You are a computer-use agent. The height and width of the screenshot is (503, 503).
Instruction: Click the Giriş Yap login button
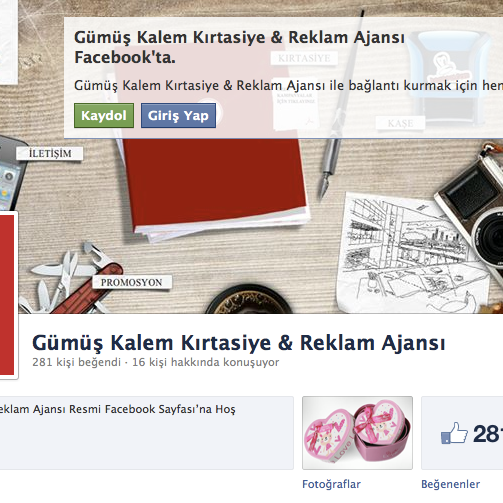click(x=178, y=115)
